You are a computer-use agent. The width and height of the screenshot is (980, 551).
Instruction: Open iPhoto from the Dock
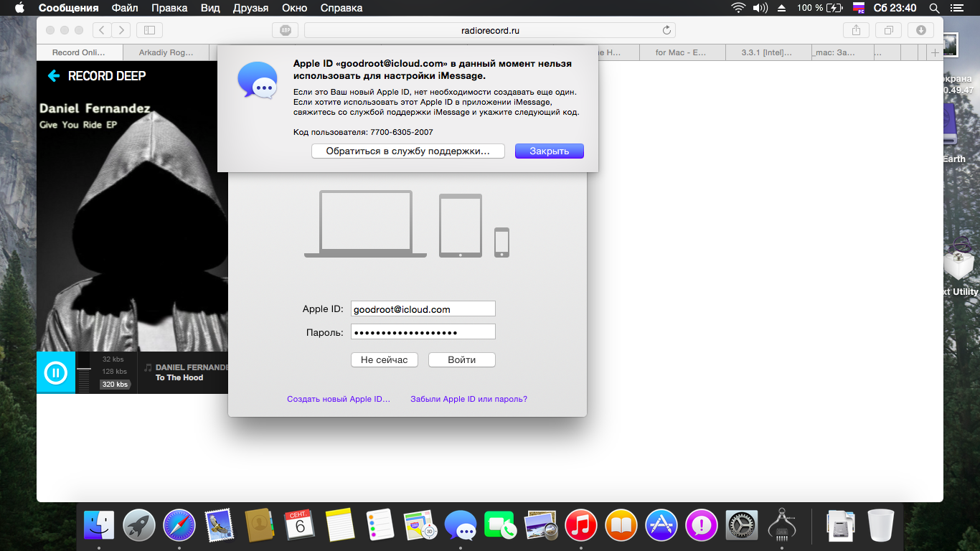tap(541, 525)
